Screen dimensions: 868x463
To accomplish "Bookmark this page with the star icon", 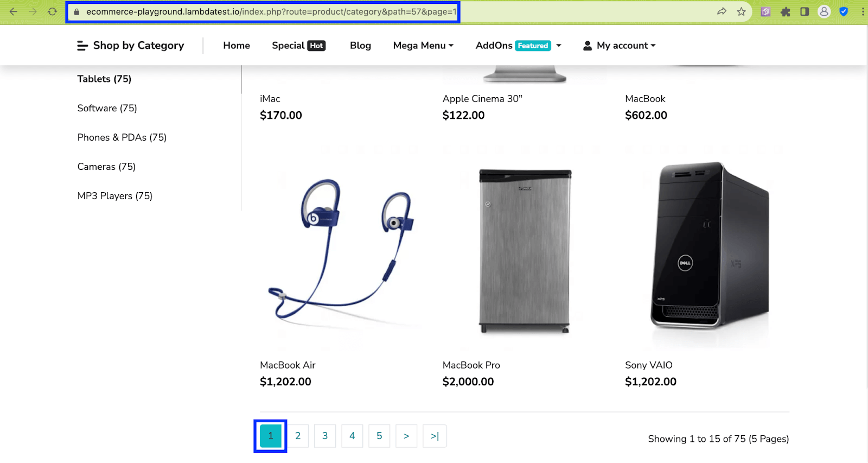I will pos(741,11).
